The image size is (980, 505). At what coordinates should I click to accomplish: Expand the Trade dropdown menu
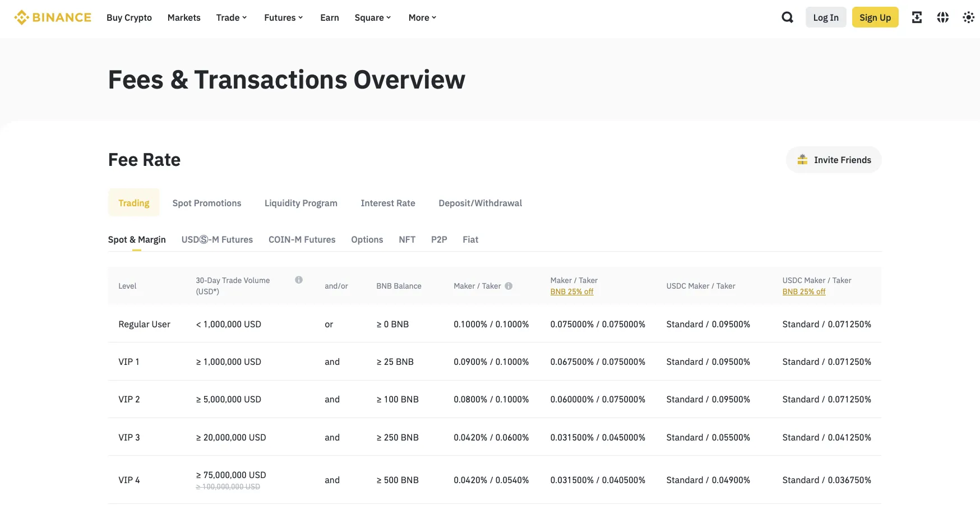point(231,17)
